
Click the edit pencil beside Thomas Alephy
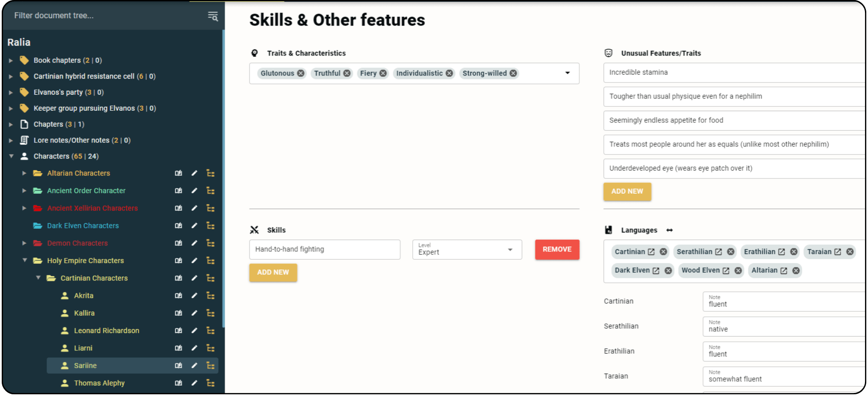[194, 383]
